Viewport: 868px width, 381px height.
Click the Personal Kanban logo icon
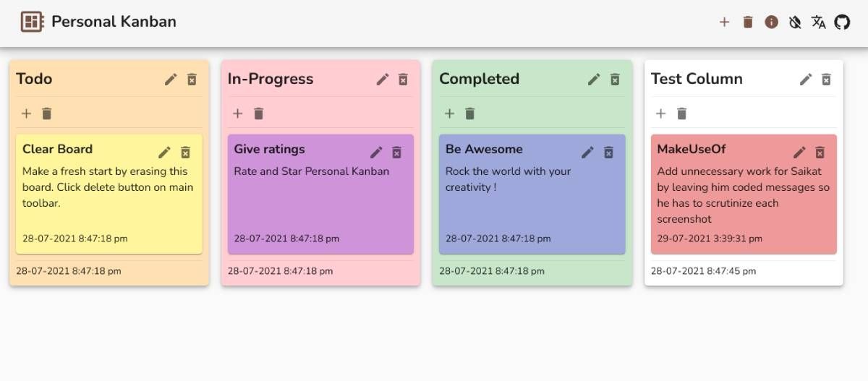32,22
